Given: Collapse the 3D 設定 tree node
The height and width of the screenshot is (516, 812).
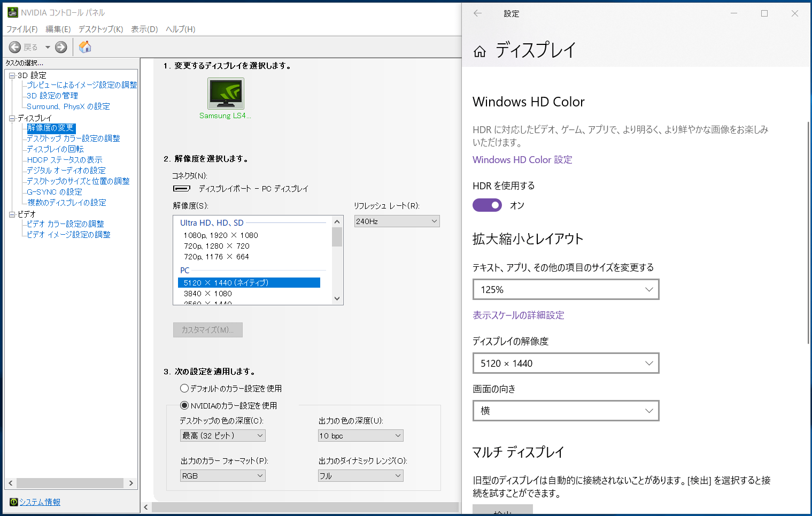Looking at the screenshot, I should [x=12, y=75].
